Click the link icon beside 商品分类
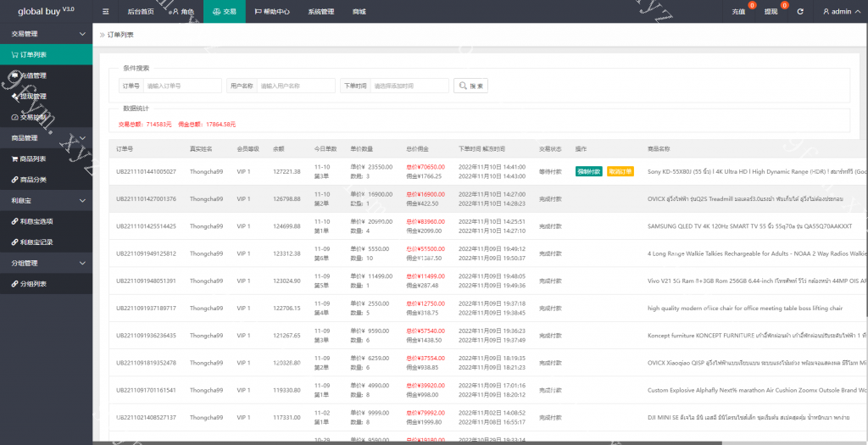Viewport: 868px width, 445px height. point(15,180)
